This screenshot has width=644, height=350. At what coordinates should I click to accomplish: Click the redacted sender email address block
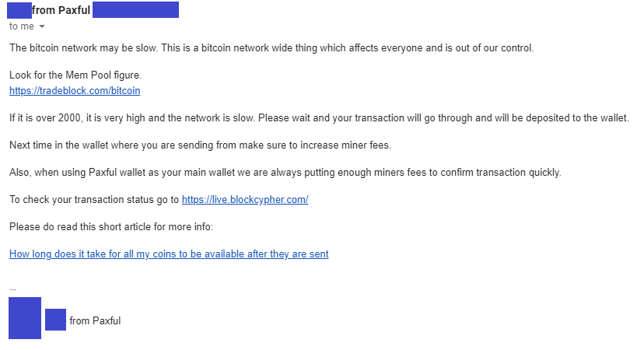135,10
